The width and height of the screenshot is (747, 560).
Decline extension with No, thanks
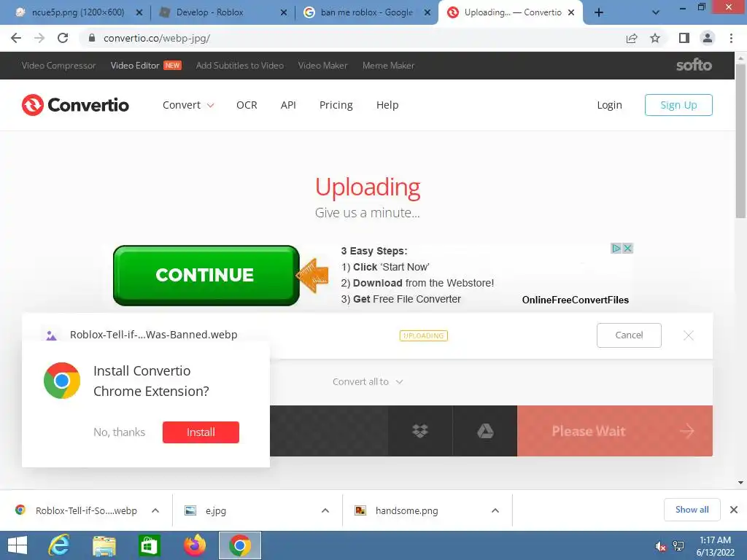pos(119,432)
